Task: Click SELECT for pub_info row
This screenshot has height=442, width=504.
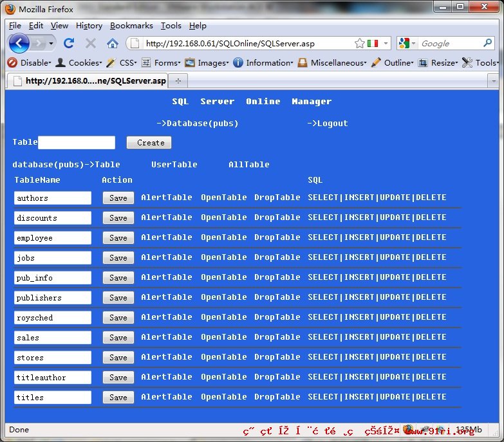Action: point(323,277)
